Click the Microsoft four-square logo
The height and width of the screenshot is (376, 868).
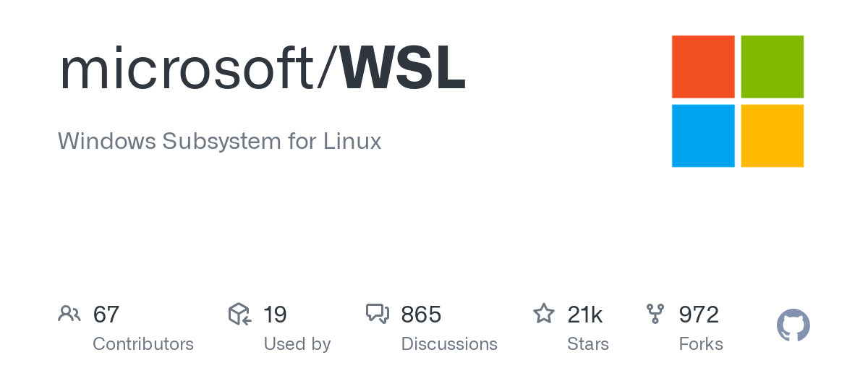[738, 101]
